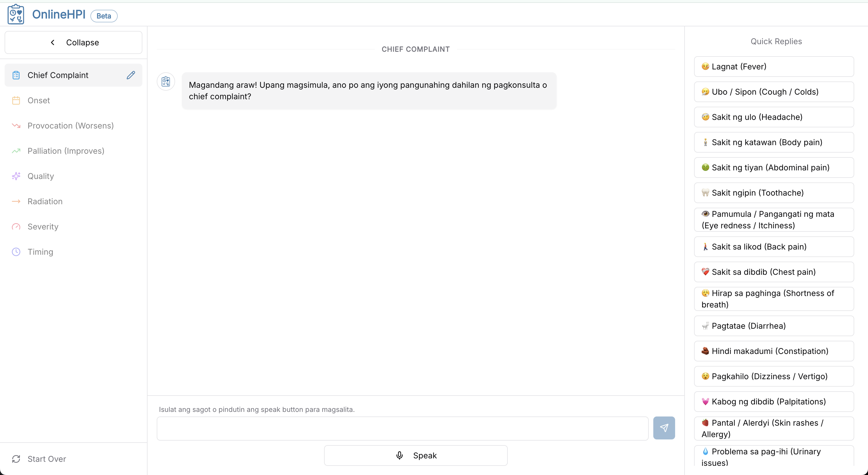
Task: Click the microphone icon on the Speak button
Action: [399, 455]
